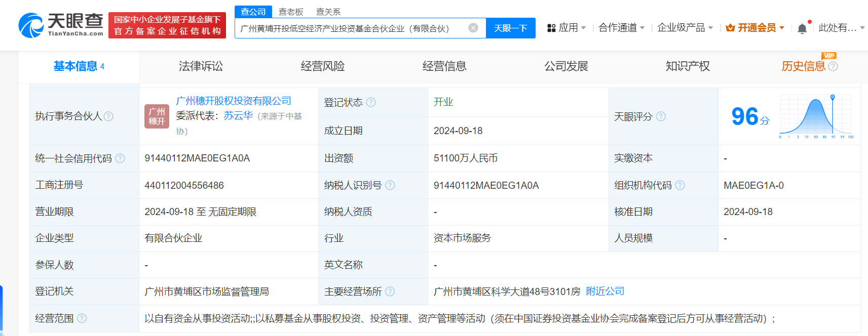The image size is (868, 336).
Task: Open the 应用 grid icon
Action: [551, 28]
